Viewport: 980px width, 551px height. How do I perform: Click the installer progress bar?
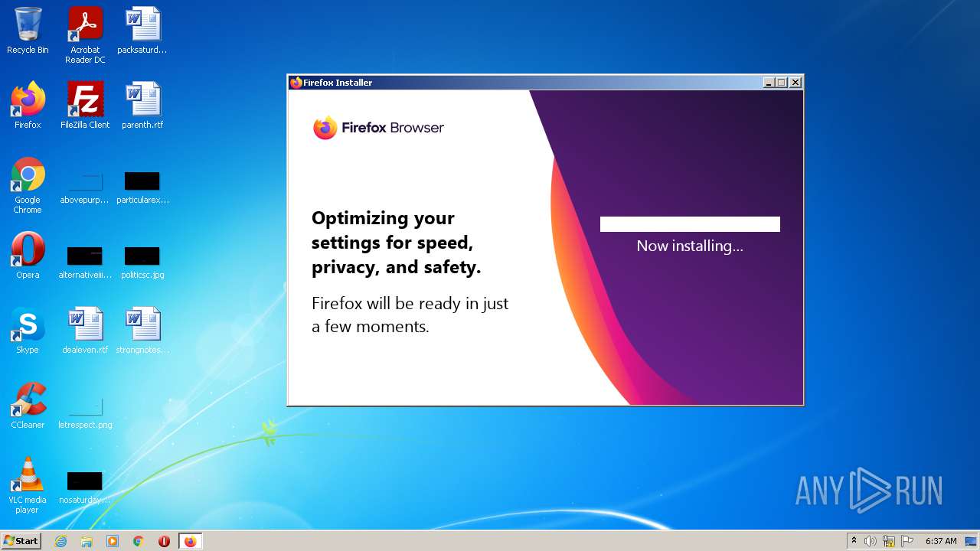click(x=690, y=224)
